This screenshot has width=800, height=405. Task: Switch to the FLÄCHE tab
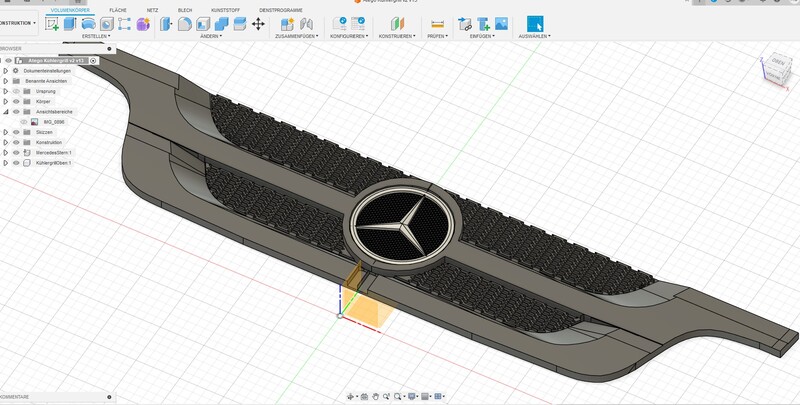(x=118, y=10)
